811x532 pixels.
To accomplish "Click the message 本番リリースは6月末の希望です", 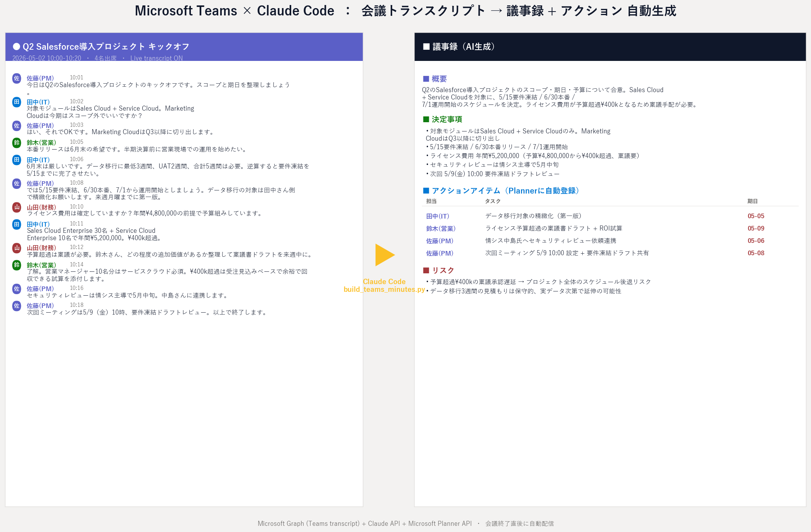I will (138, 149).
